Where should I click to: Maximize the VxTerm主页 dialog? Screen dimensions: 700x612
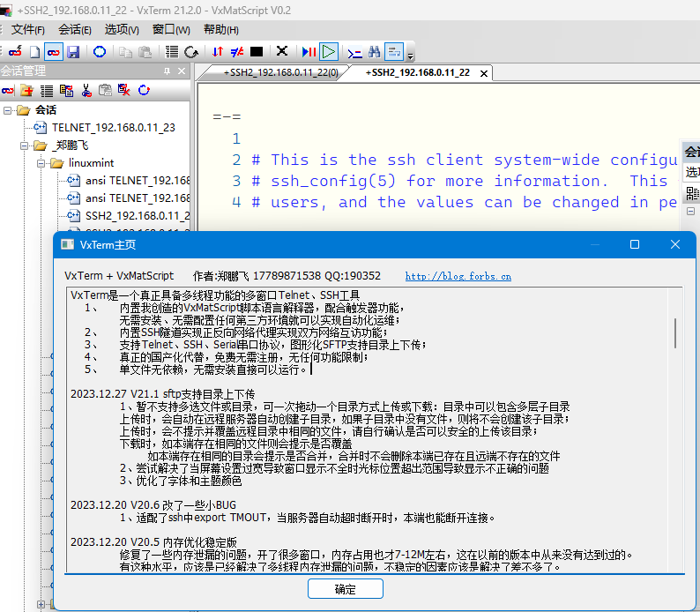click(x=635, y=244)
